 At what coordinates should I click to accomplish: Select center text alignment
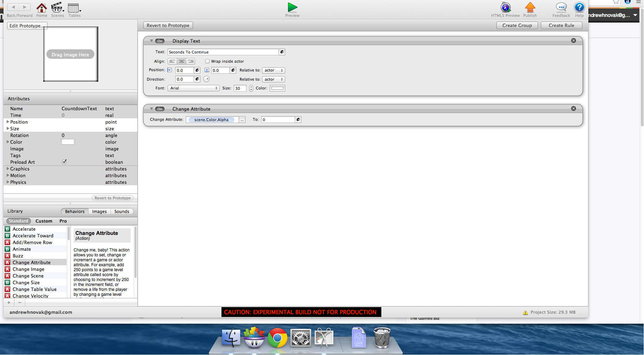pos(181,61)
